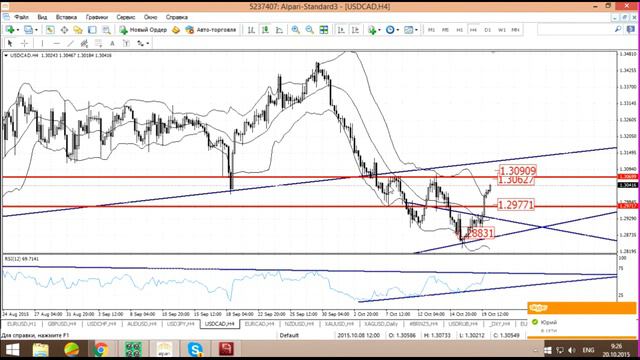Open the Файл menu
This screenshot has width=640, height=360.
[21, 17]
